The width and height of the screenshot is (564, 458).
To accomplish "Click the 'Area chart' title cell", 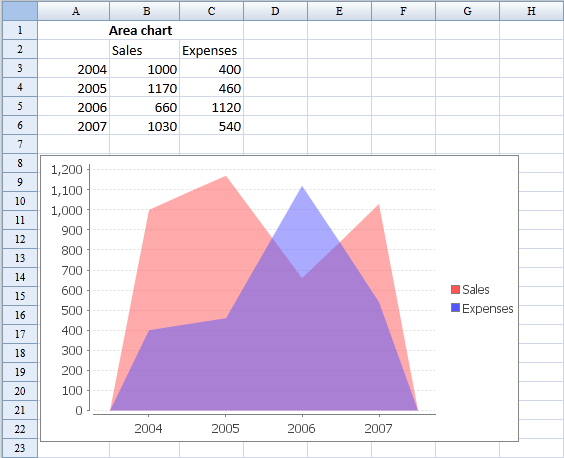I will click(x=141, y=30).
